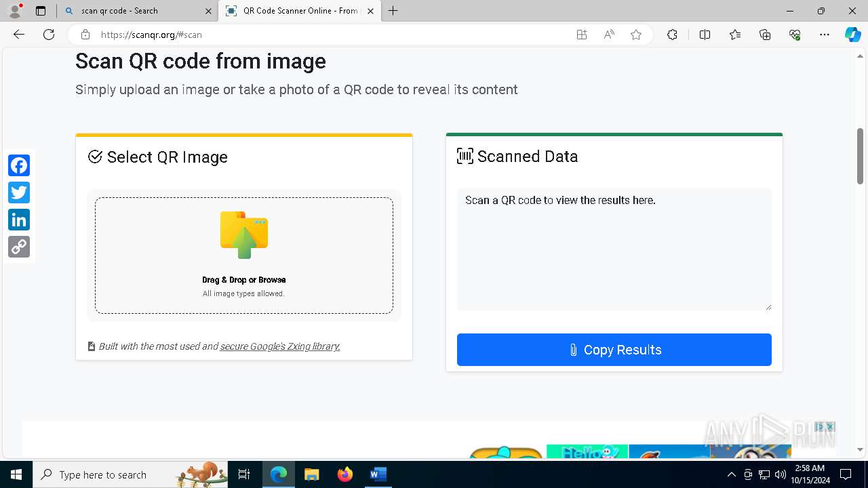Click the scroll down arrow of scrollbar

[x=860, y=449]
